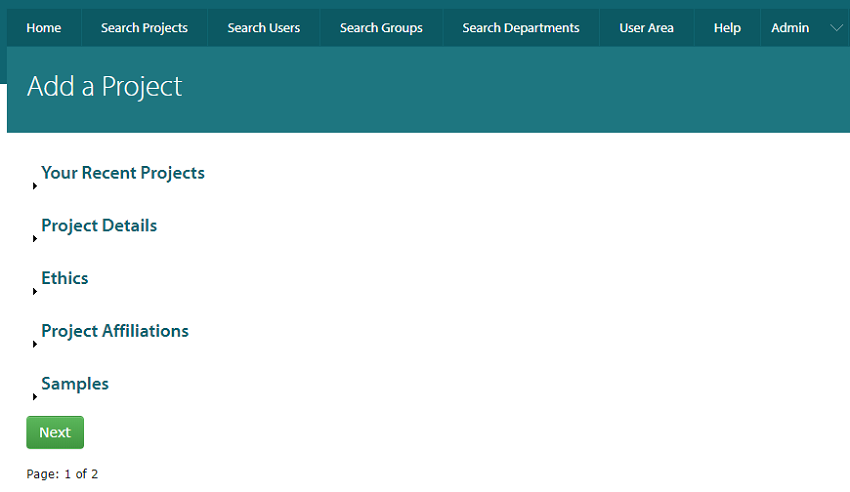Open the Home menu item
The image size is (850, 492).
[x=44, y=28]
